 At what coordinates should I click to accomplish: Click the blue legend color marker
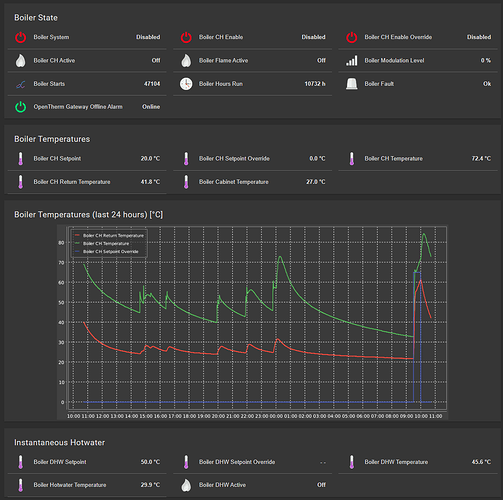pos(77,251)
